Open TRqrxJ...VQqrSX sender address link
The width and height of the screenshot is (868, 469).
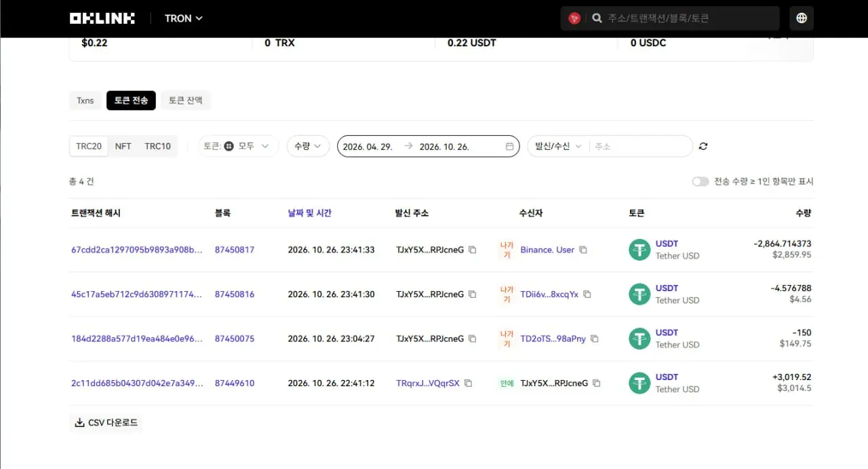[428, 383]
